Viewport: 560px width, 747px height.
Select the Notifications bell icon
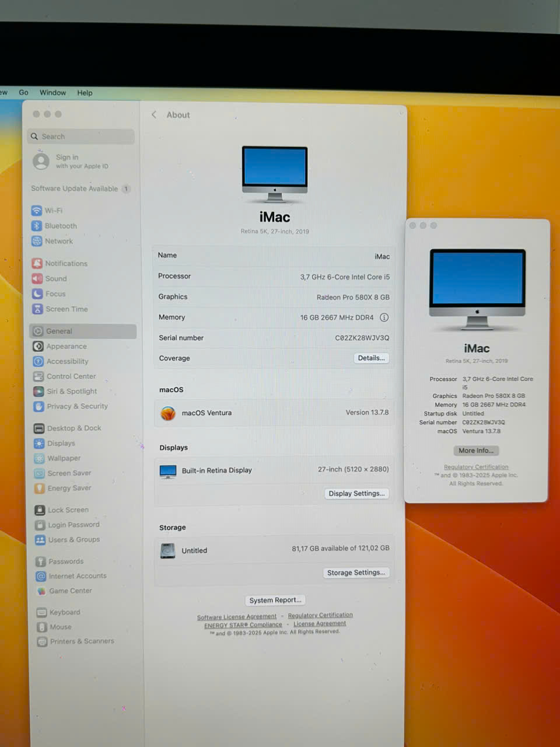pos(37,263)
